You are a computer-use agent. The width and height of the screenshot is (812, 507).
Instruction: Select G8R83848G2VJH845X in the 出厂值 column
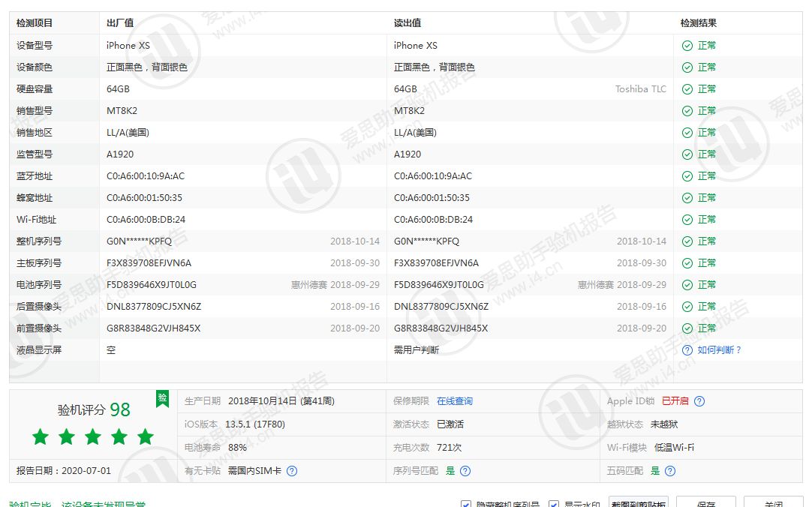(x=153, y=328)
